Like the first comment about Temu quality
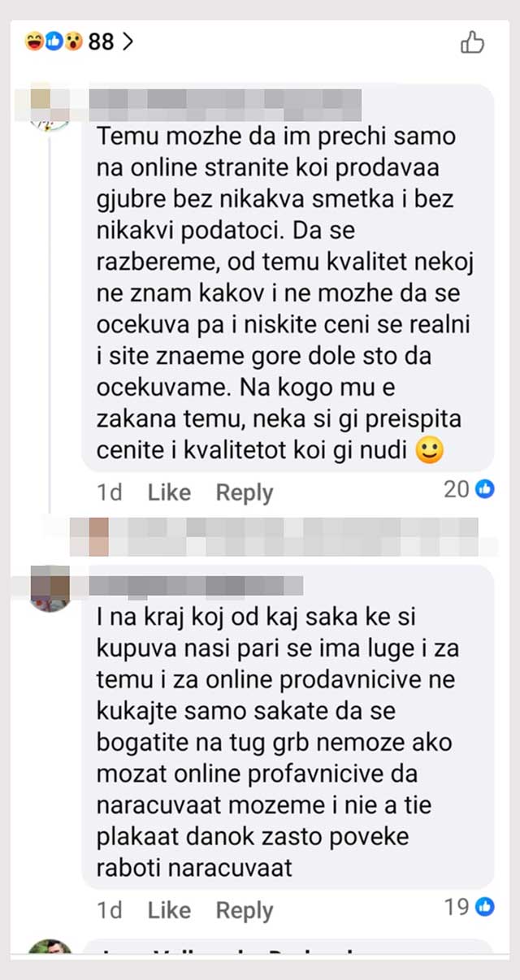 pyautogui.click(x=169, y=492)
